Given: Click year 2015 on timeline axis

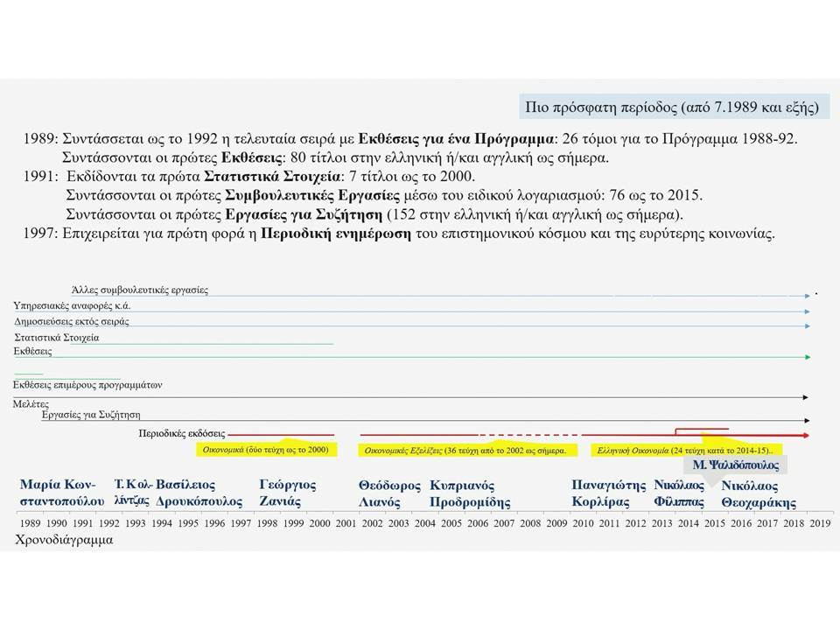Looking at the screenshot, I should pos(715,523).
